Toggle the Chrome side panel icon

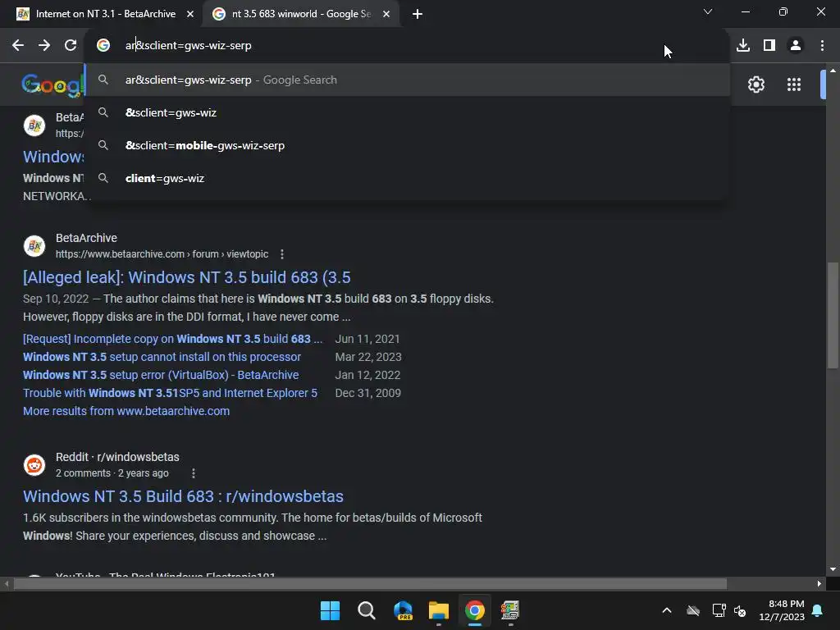point(769,46)
